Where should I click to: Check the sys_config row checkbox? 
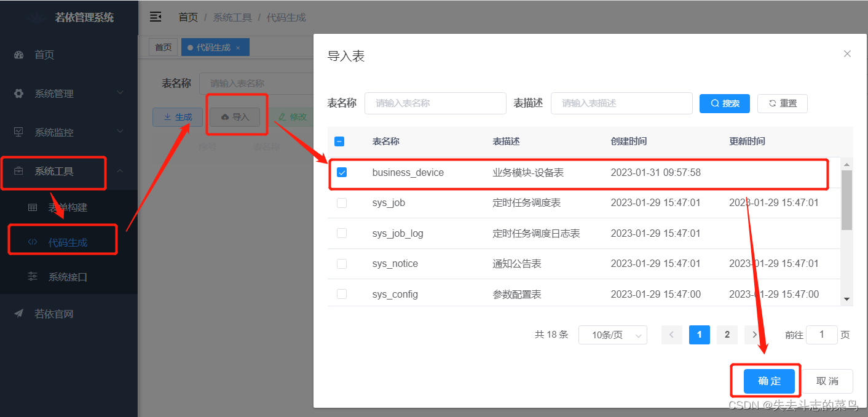342,294
